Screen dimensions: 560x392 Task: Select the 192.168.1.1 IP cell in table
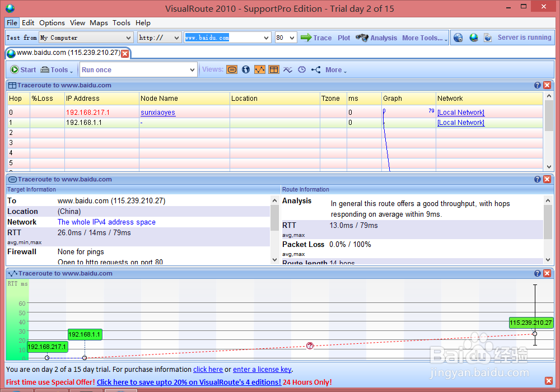click(102, 123)
